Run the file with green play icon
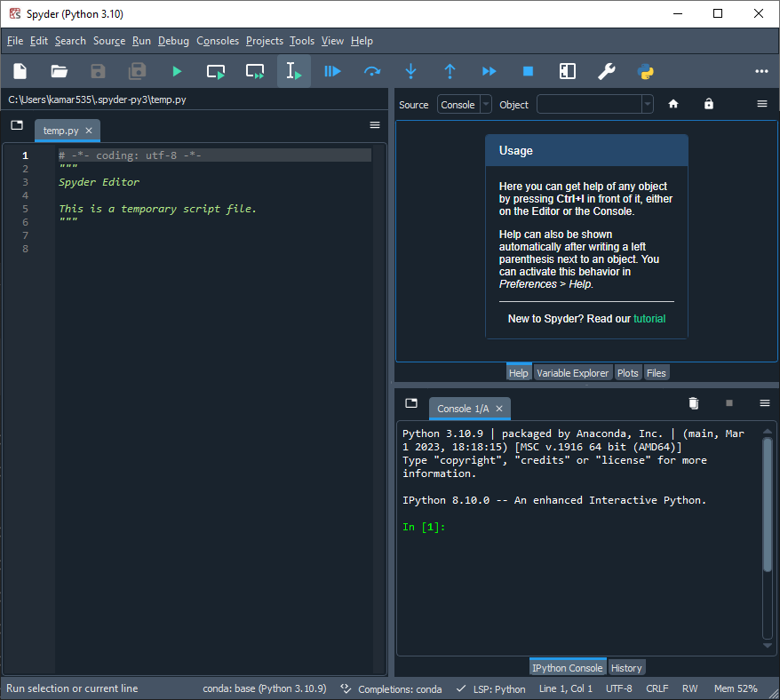780x700 pixels. coord(177,71)
